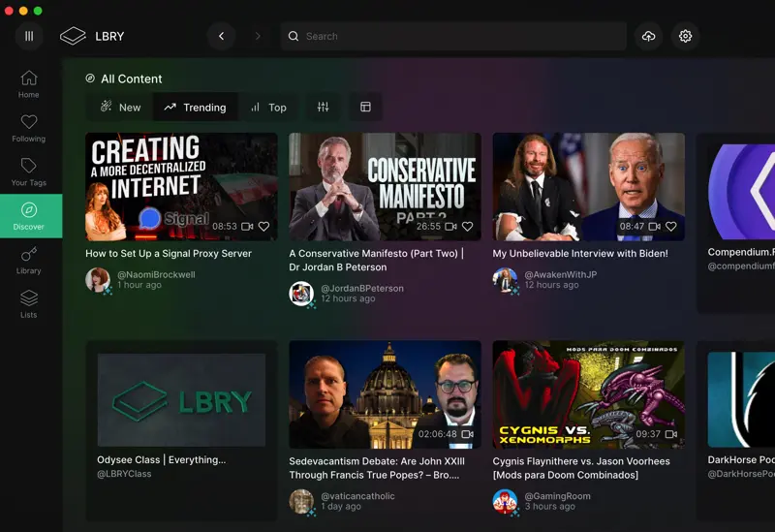Open the Cygnis vs. Xenomorphs thumbnail

coord(589,394)
